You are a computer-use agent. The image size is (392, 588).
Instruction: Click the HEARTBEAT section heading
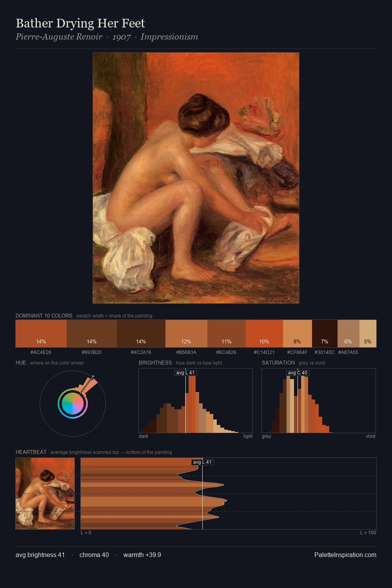click(x=31, y=452)
